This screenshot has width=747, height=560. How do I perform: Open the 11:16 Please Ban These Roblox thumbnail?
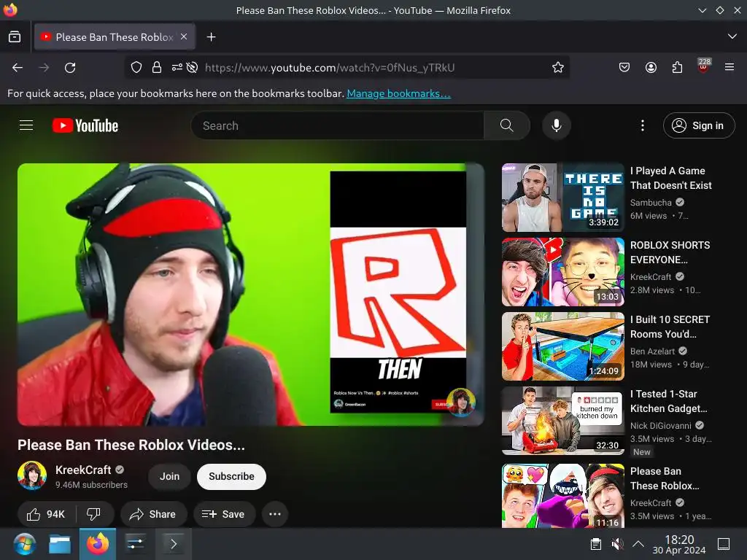563,496
